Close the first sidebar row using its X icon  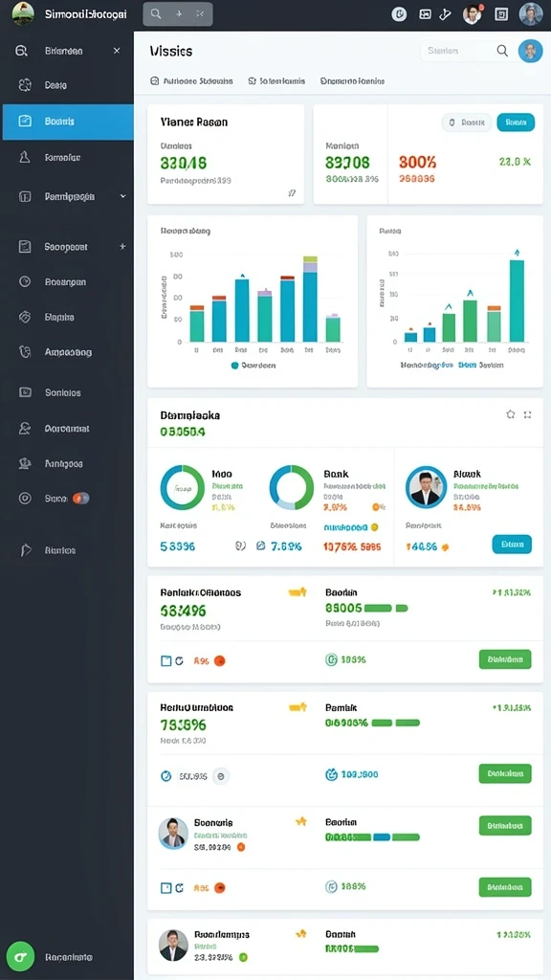[117, 51]
